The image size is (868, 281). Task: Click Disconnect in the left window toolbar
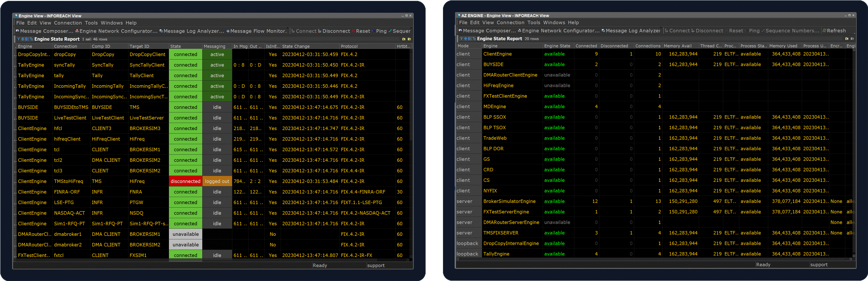pyautogui.click(x=336, y=31)
